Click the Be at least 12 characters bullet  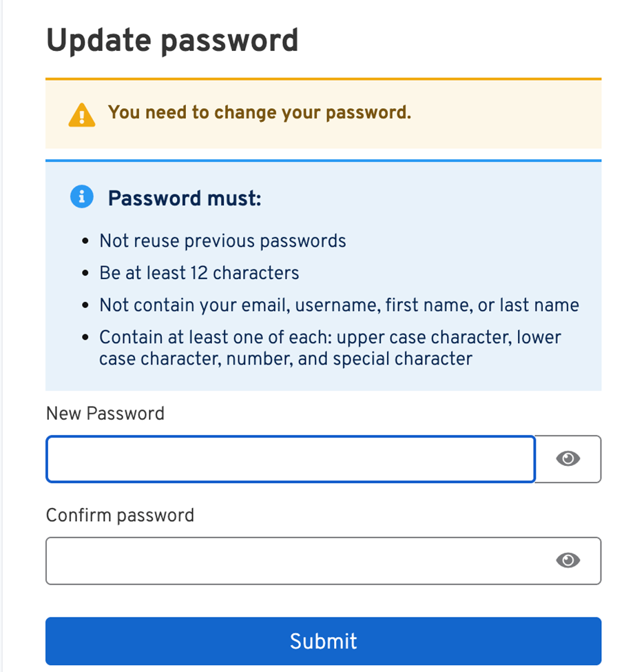point(198,272)
